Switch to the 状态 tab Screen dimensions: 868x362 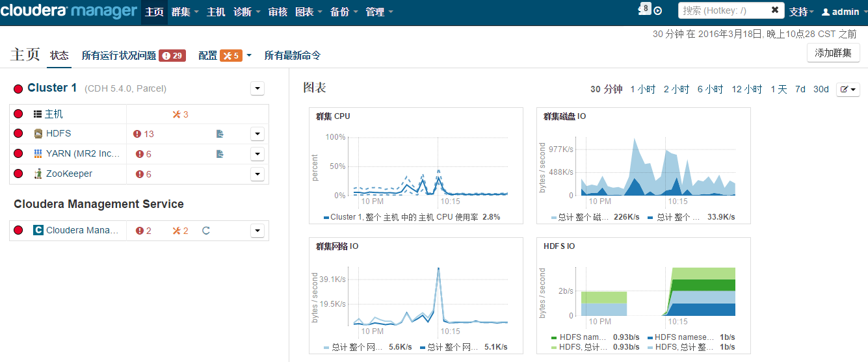point(59,56)
